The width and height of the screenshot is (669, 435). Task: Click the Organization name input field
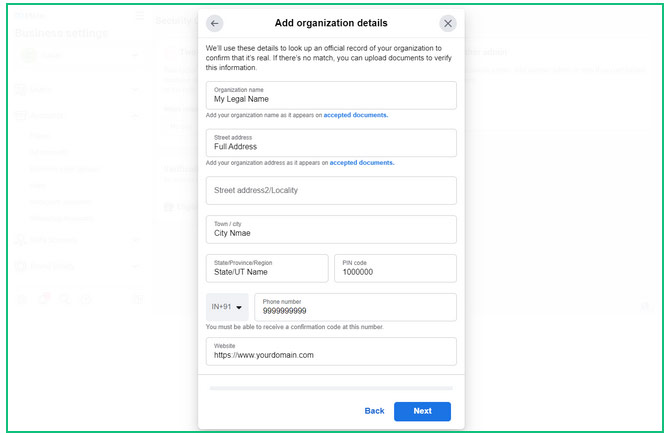pos(331,96)
